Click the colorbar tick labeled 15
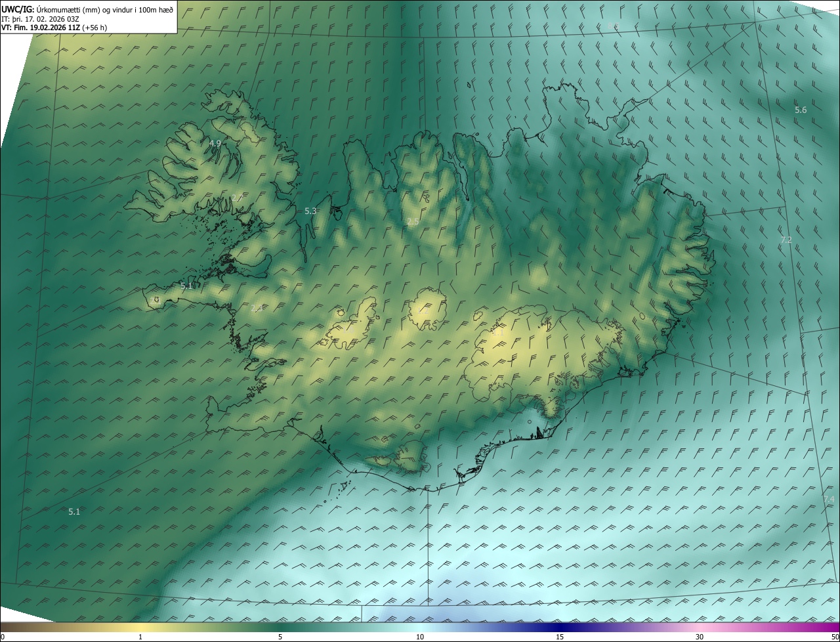 pos(560,637)
